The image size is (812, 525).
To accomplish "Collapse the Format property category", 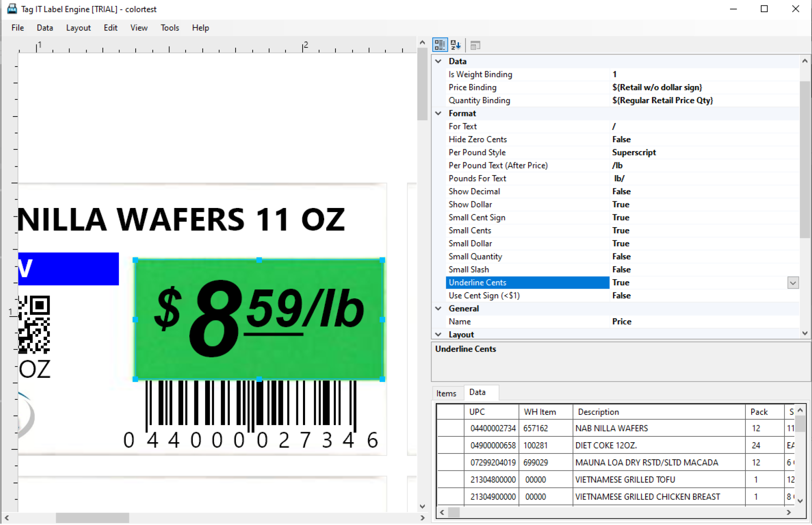I will point(438,113).
